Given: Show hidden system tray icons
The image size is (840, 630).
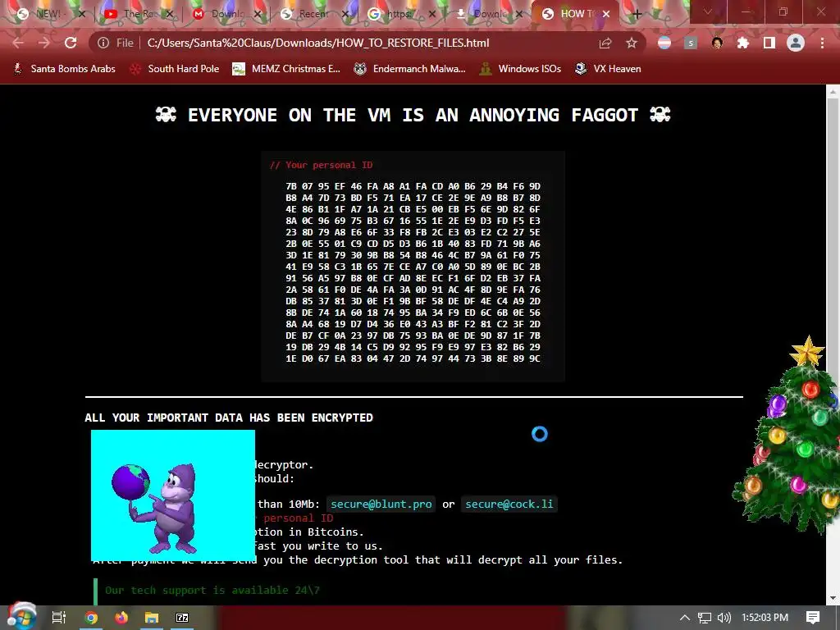Looking at the screenshot, I should pos(685,618).
